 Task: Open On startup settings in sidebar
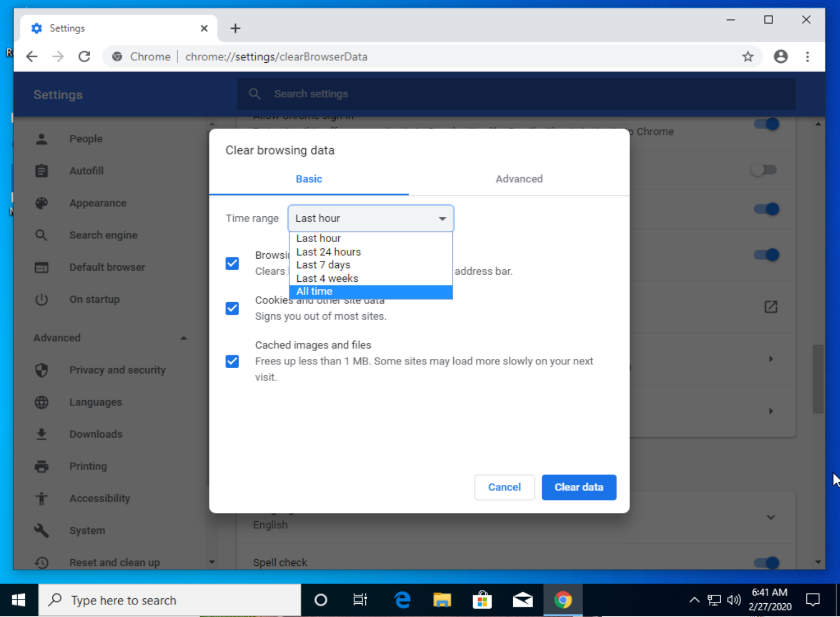tap(95, 299)
